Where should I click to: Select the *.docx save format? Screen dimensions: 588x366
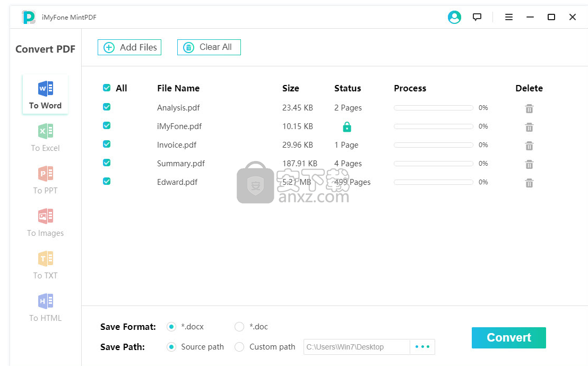coord(171,327)
